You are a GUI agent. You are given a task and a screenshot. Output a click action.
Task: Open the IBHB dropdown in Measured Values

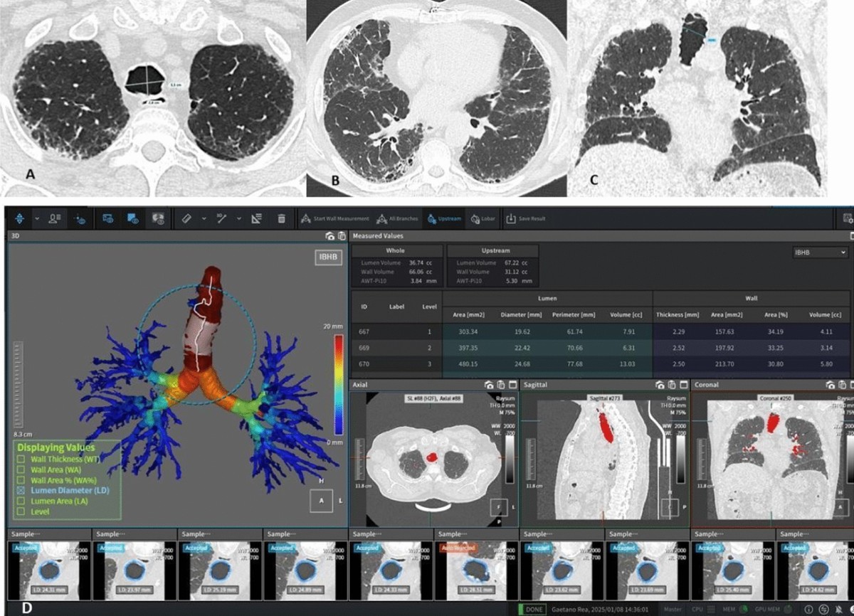(821, 253)
